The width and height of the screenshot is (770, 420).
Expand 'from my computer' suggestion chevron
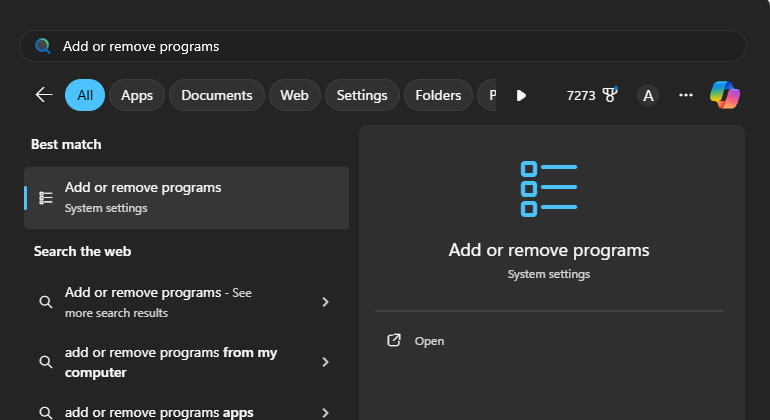325,362
